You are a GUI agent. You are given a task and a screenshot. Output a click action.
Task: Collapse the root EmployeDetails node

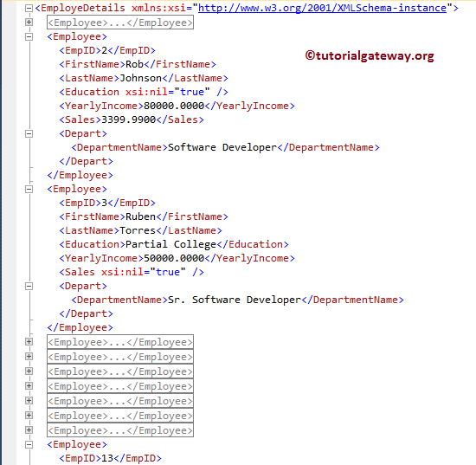click(29, 8)
